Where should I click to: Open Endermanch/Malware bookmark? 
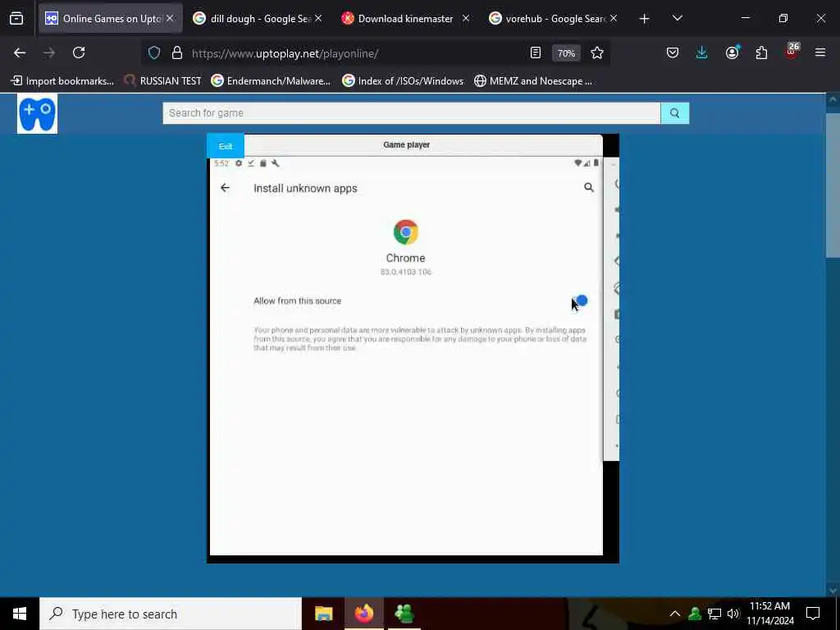pos(271,81)
